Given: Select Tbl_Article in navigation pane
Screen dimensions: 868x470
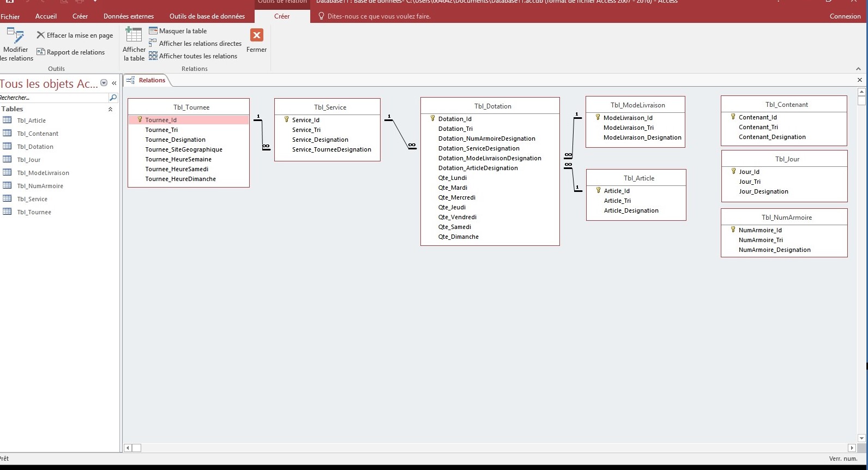Looking at the screenshot, I should click(31, 120).
